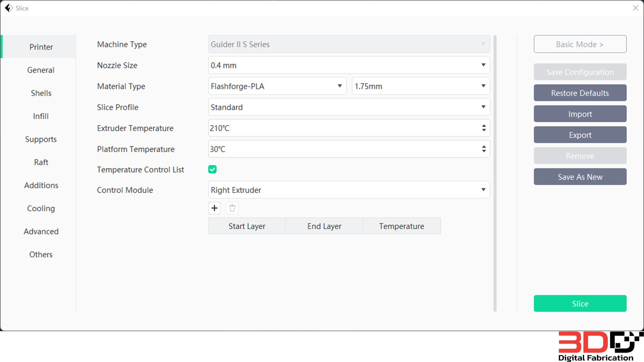Click the Save As New button
The image size is (644, 362).
[x=580, y=177]
